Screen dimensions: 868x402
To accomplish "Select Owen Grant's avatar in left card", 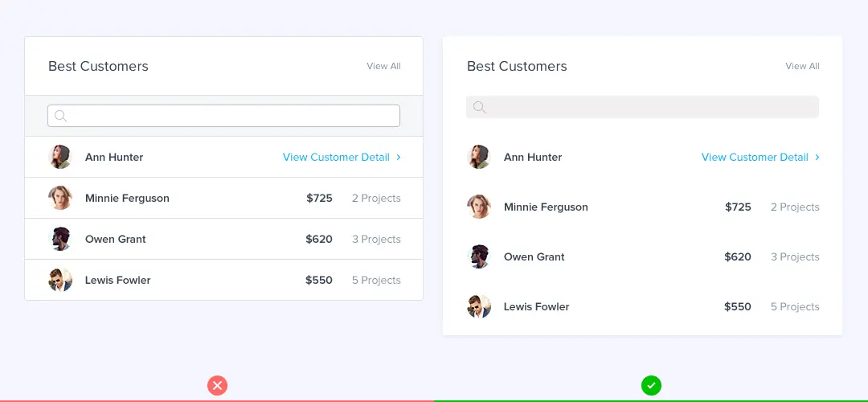I will 60,239.
